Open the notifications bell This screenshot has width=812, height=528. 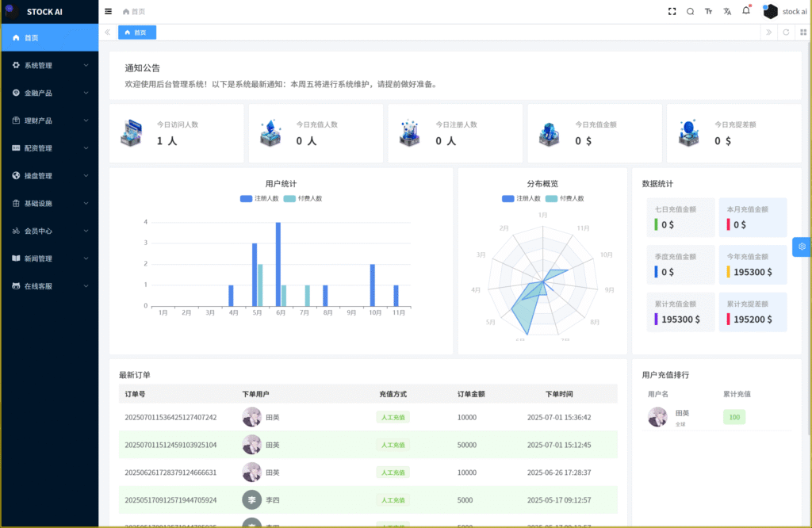746,11
